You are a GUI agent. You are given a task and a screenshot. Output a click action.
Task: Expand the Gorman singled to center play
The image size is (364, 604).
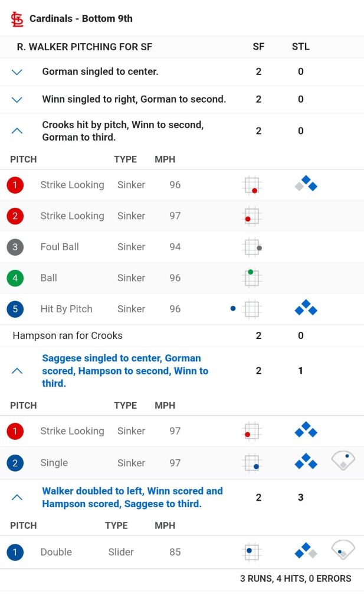click(17, 72)
